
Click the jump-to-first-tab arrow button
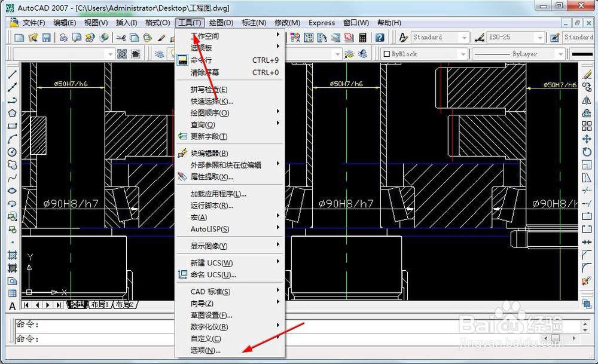point(26,305)
